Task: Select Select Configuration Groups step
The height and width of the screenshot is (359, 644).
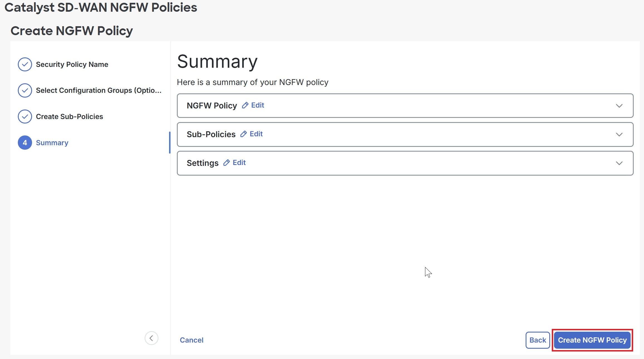Action: (98, 90)
